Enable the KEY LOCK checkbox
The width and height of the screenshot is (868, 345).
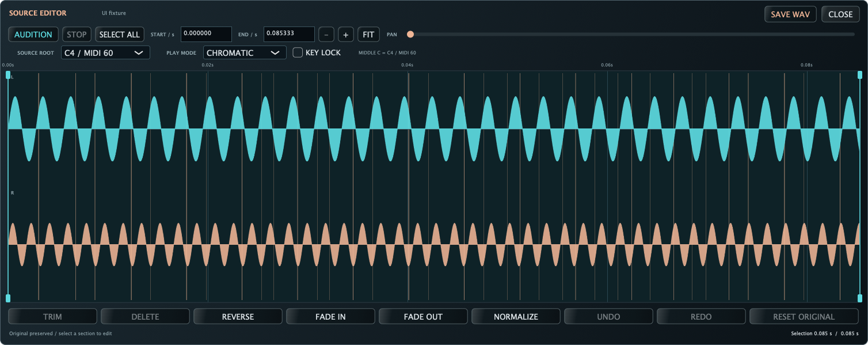pos(298,52)
